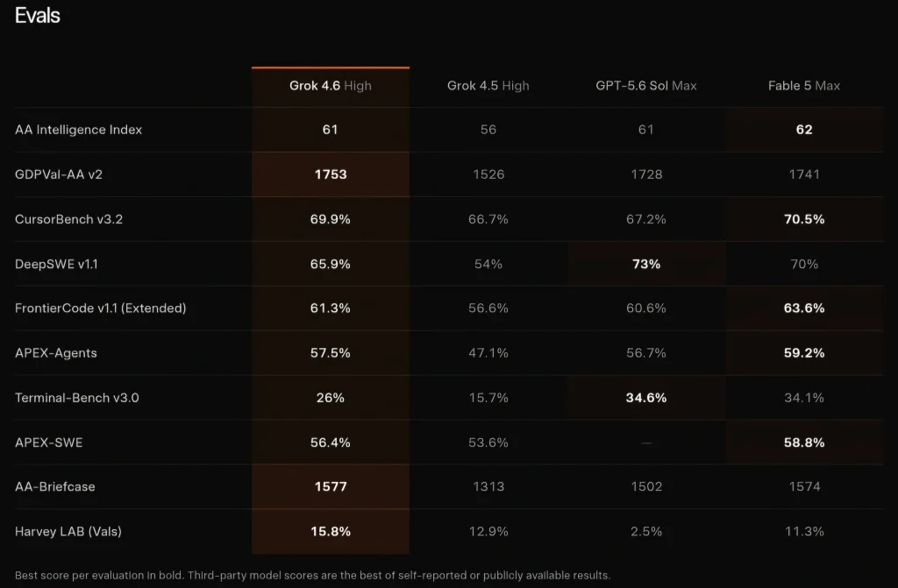Click the CursorBench v3.2 row label
Viewport: 898px width, 588px height.
(68, 219)
